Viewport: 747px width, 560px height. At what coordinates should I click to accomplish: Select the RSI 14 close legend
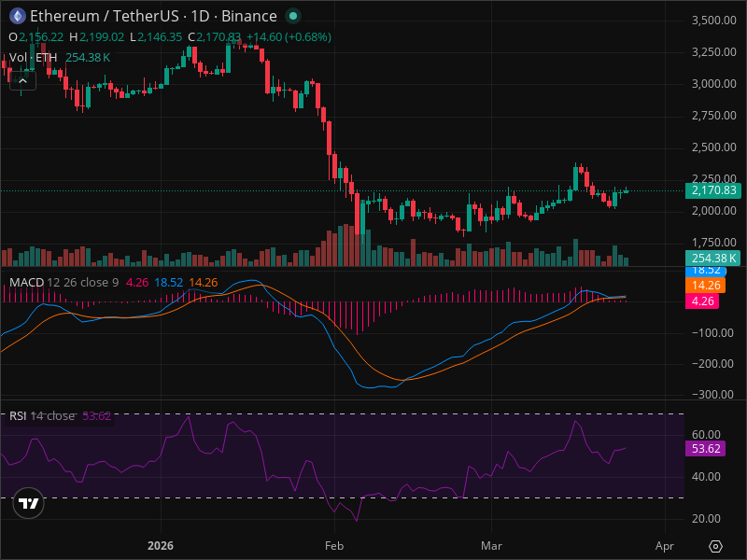[42, 415]
